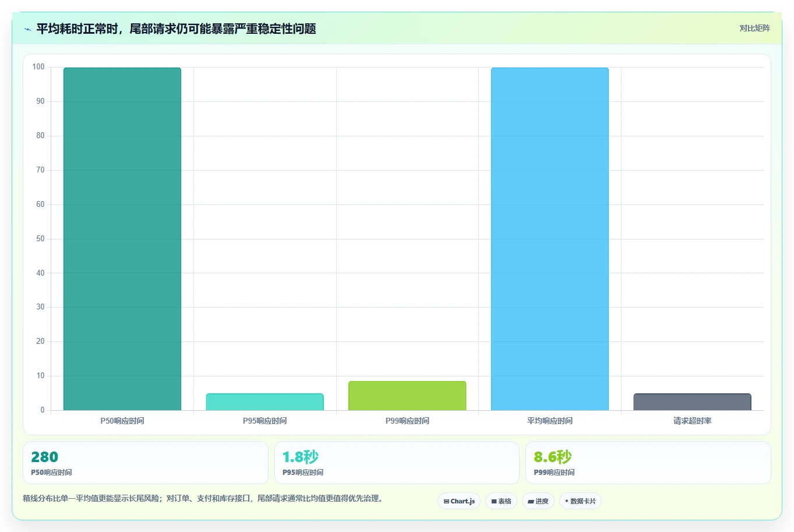Click the gray 请求超时率 bar
The height and width of the screenshot is (532, 794).
coord(693,402)
